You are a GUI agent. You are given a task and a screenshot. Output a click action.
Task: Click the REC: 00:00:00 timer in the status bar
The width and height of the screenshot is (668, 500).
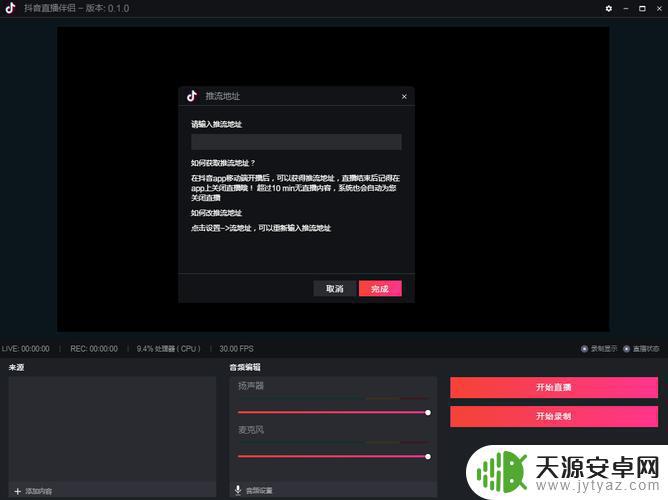[94, 349]
